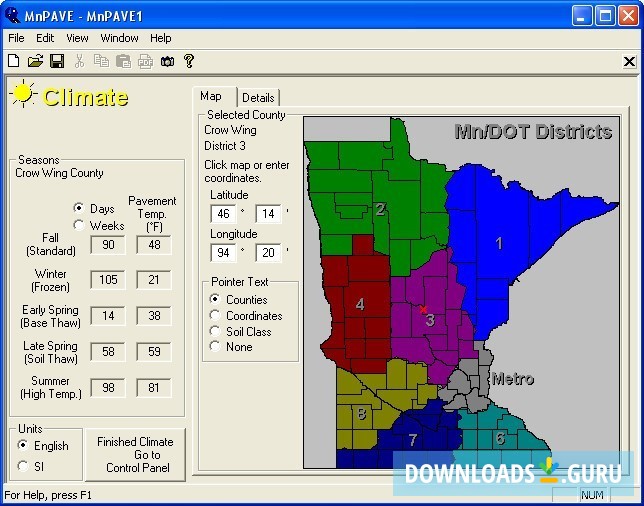
Task: Click navy District 7 on the map
Action: (x=412, y=440)
